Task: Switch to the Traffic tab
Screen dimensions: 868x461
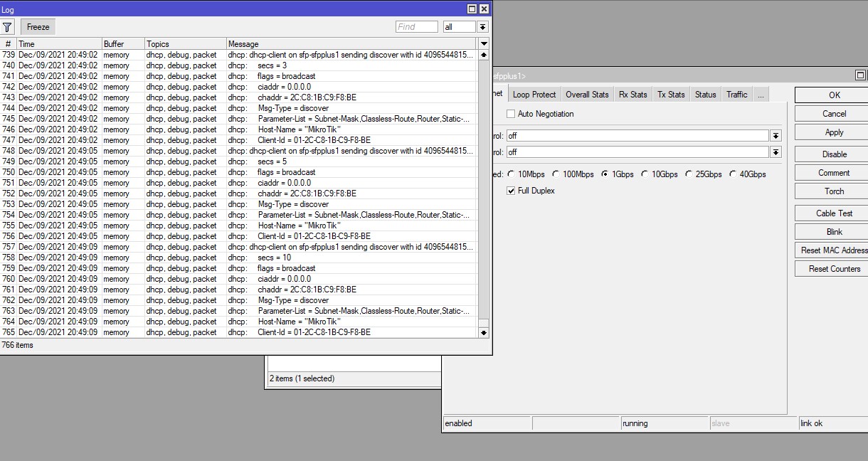Action: pyautogui.click(x=737, y=95)
